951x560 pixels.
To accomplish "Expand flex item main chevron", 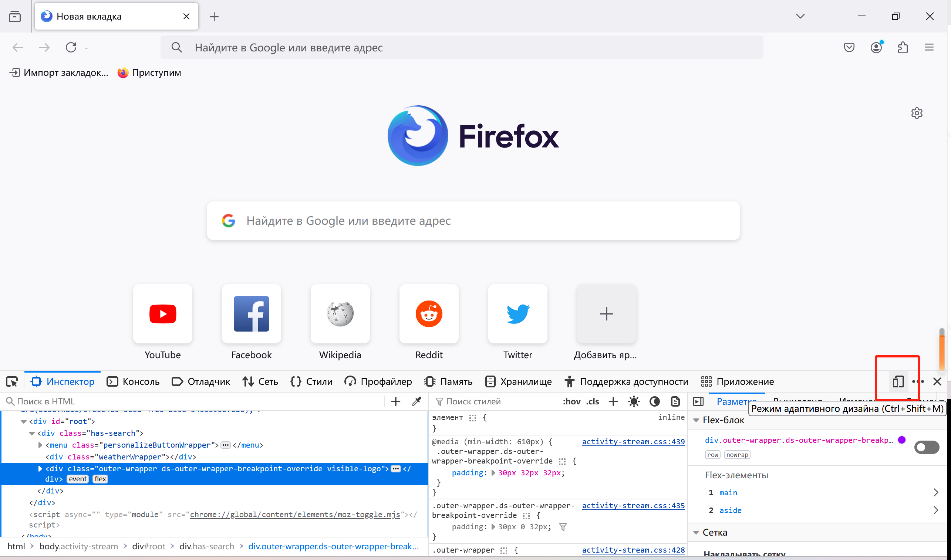I will coord(935,492).
